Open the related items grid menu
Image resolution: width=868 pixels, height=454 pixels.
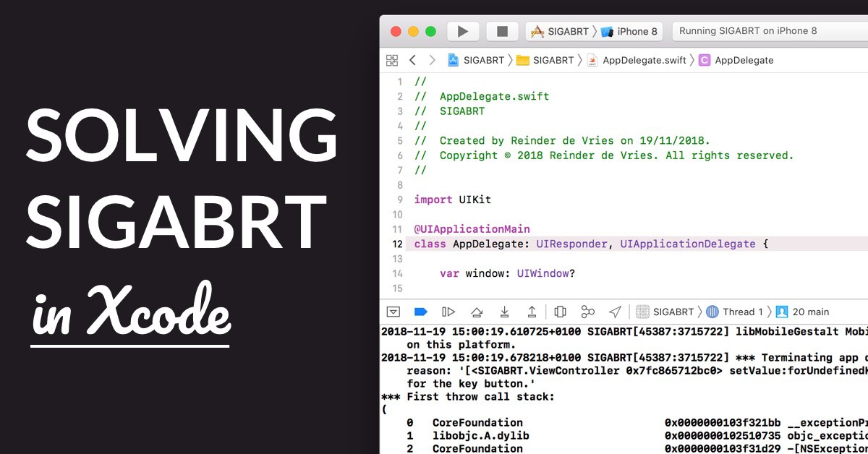[x=392, y=60]
